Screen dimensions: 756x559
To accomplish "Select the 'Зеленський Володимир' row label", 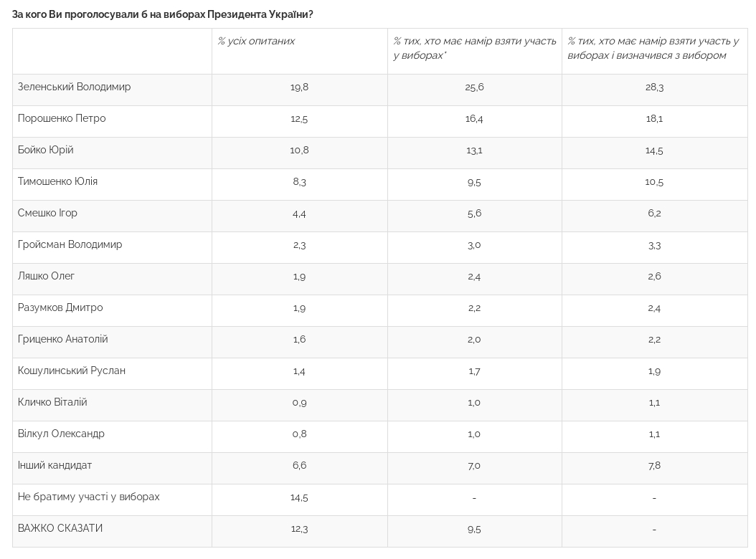I will click(75, 87).
